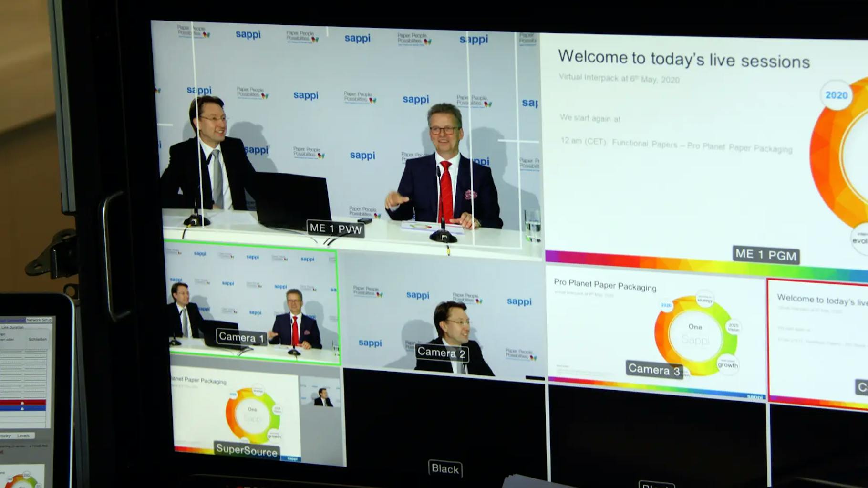Click the ME 1 PVW label
The width and height of the screenshot is (868, 488).
click(x=336, y=228)
